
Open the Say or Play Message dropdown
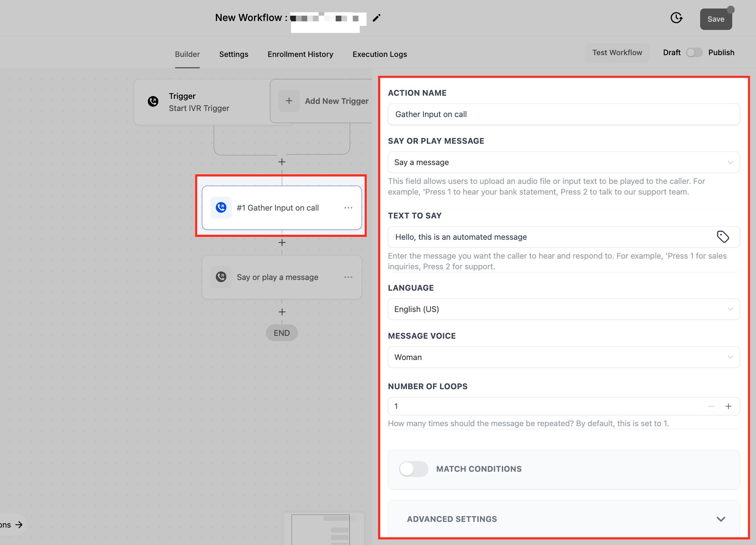tap(563, 162)
